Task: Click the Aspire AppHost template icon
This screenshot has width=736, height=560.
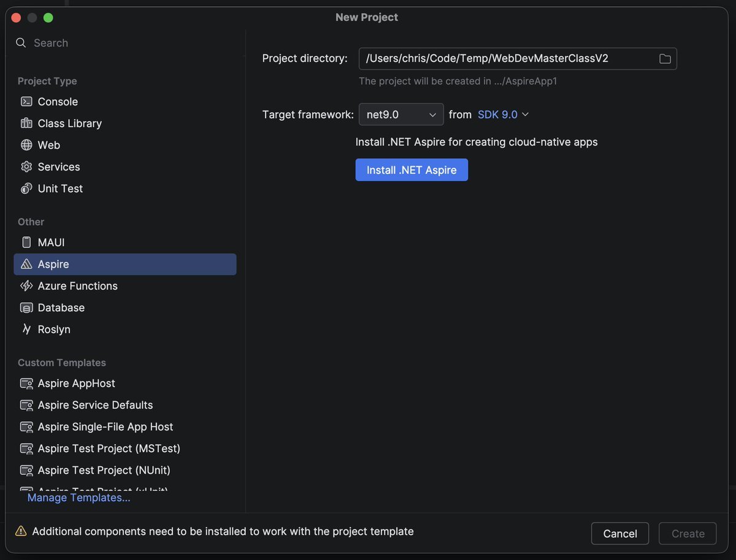Action: (x=26, y=383)
